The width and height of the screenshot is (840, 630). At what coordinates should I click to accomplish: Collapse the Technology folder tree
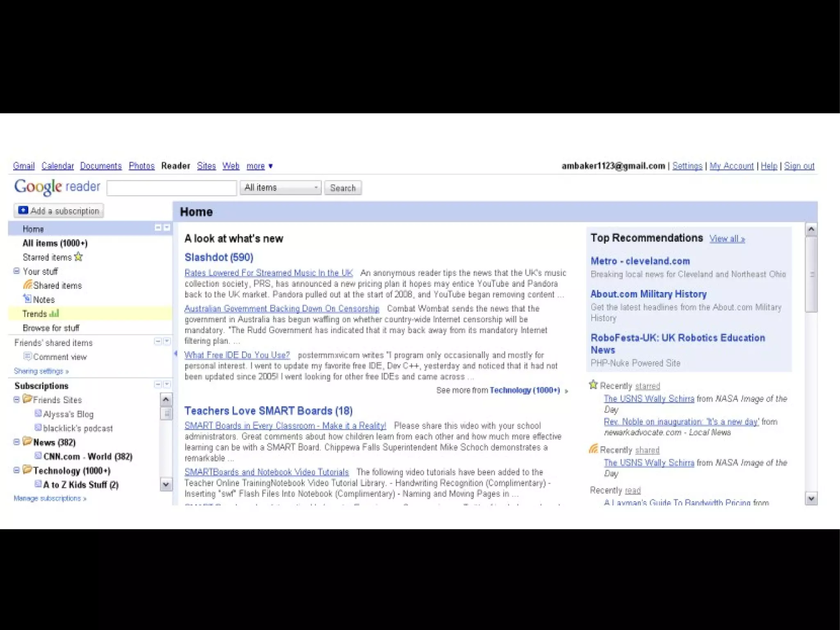tap(16, 470)
